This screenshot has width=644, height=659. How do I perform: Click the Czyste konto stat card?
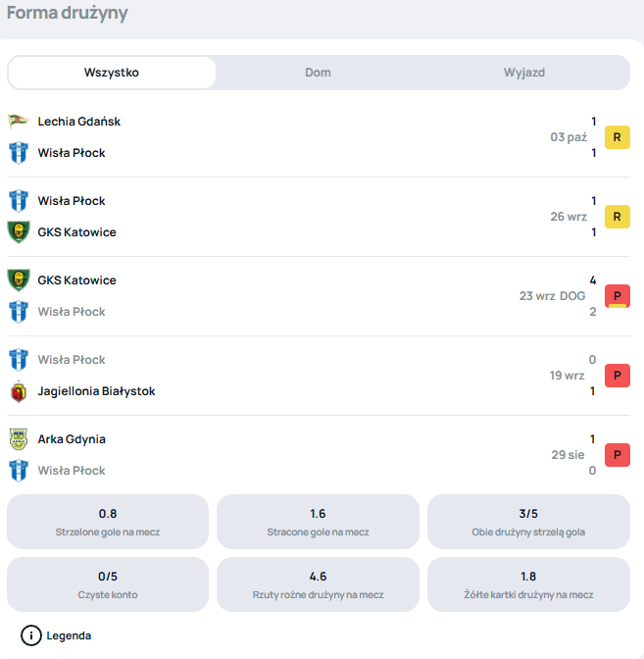tap(108, 584)
